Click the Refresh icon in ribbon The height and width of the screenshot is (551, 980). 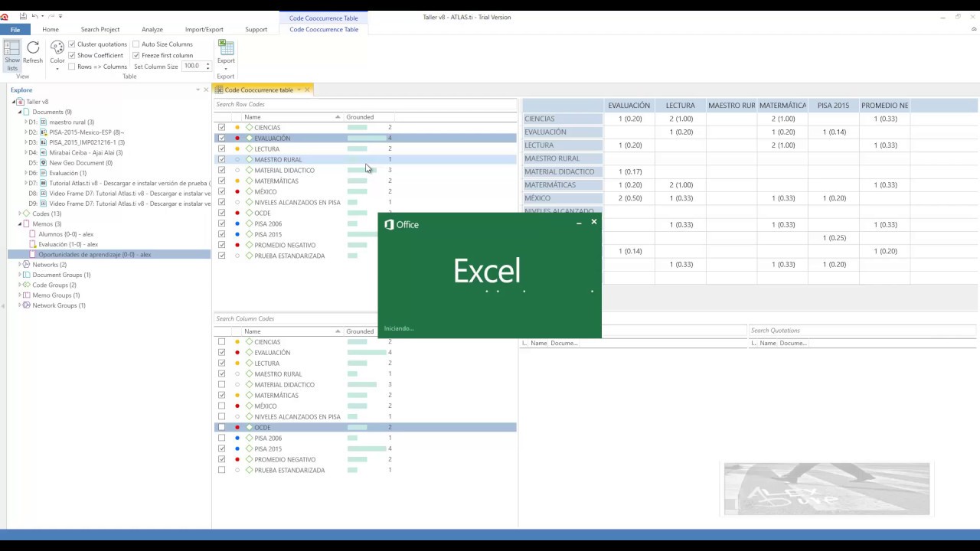click(x=33, y=47)
